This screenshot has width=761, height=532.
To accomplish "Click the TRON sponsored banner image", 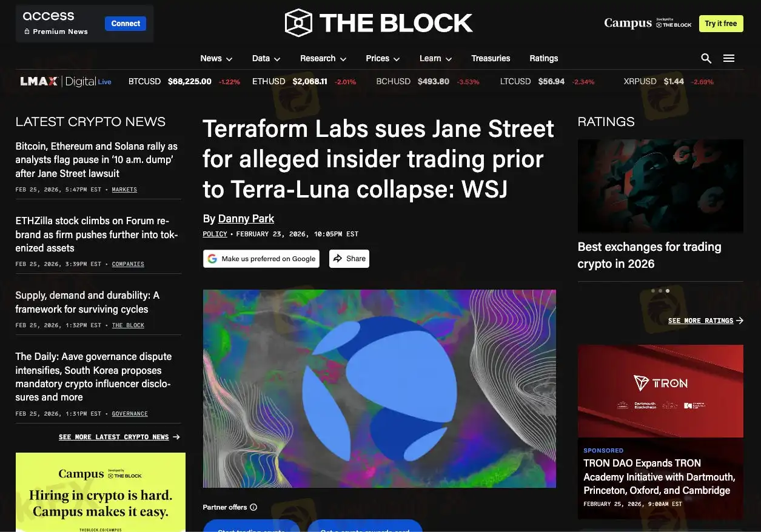I will (x=660, y=391).
